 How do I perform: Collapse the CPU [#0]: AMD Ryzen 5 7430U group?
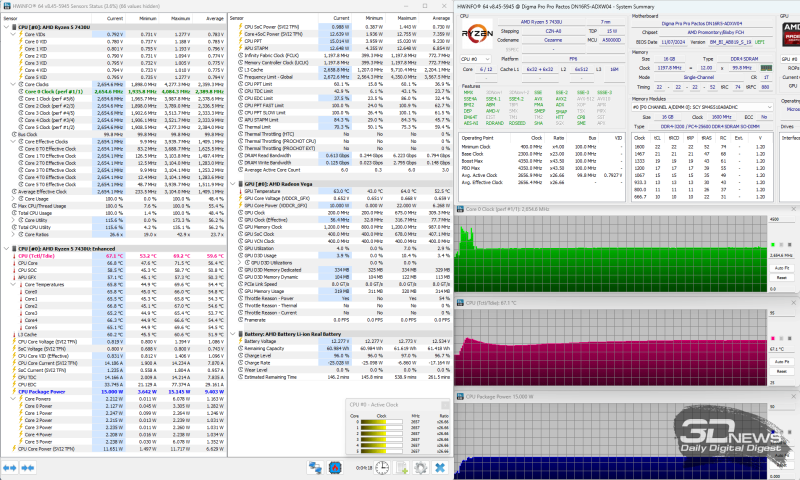[x=6, y=27]
